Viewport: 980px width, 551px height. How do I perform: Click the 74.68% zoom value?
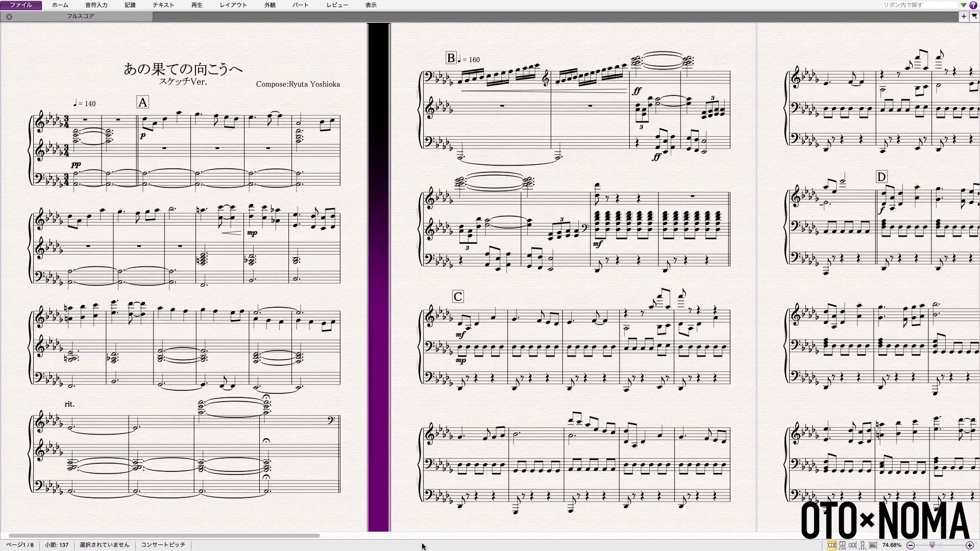coord(892,545)
